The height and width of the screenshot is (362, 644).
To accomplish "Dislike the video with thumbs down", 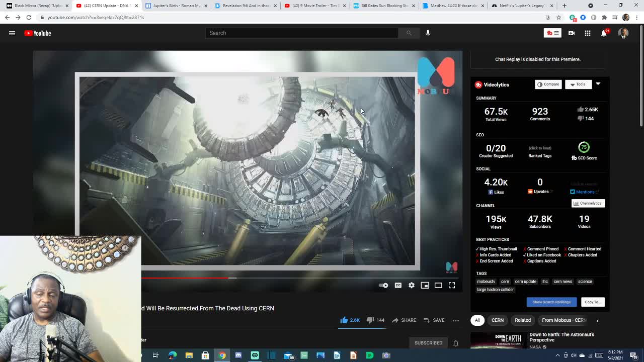I will pos(375,320).
